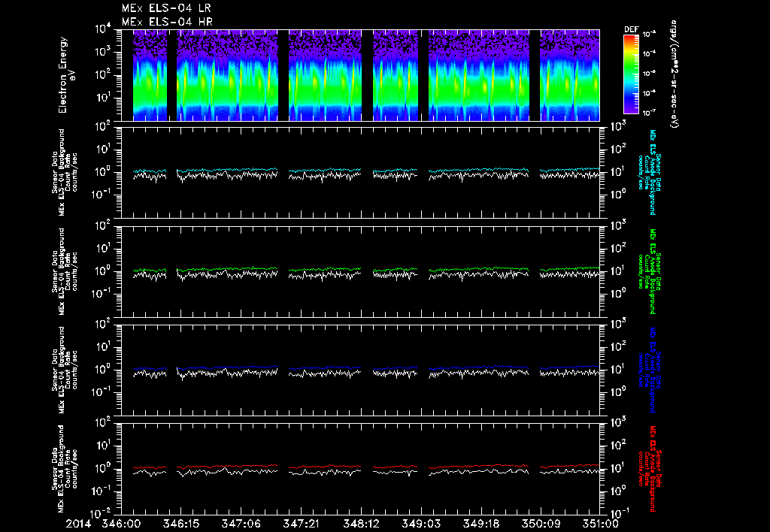
Task: Click the '346:00' time axis label
Action: [120, 524]
